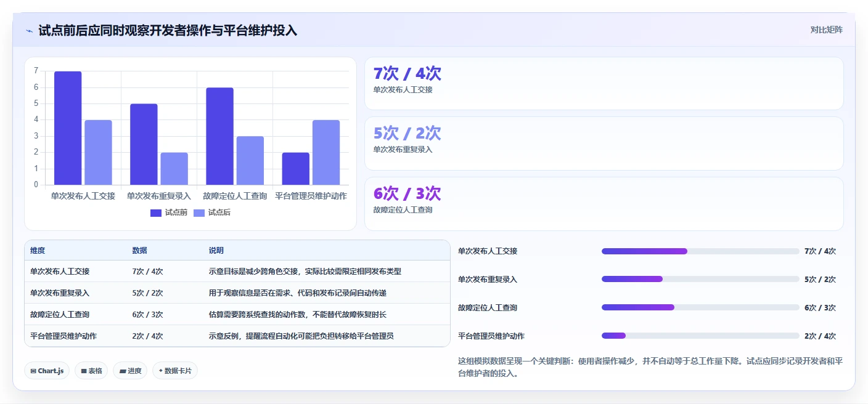Click the chart x-axis label 单次发布人工交接

pyautogui.click(x=83, y=196)
